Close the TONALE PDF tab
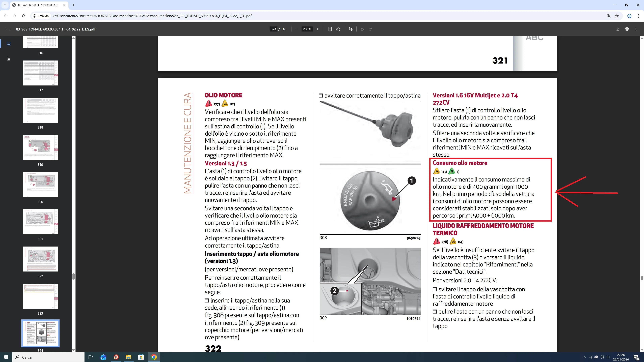Screen dimensions: 644x362 64,5
